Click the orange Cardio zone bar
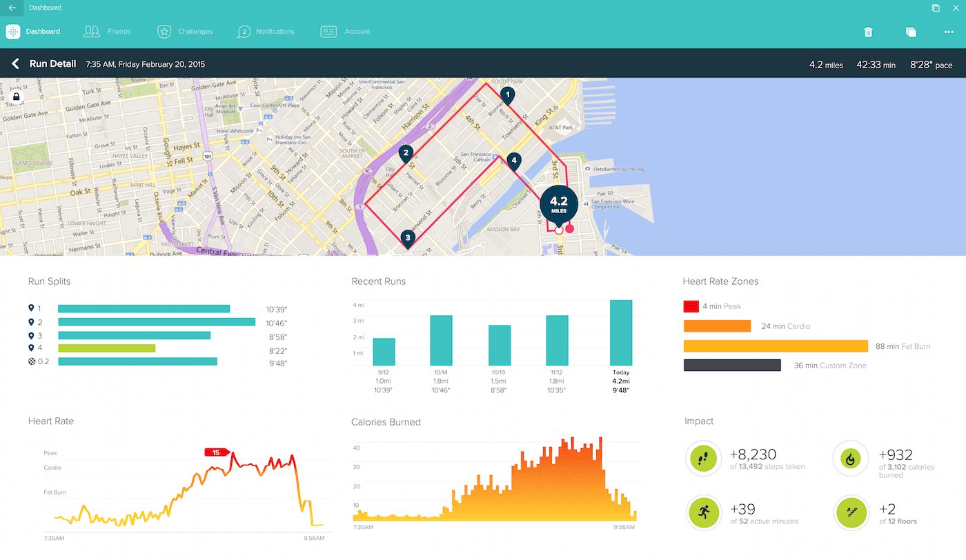The height and width of the screenshot is (560, 966). pyautogui.click(x=717, y=326)
